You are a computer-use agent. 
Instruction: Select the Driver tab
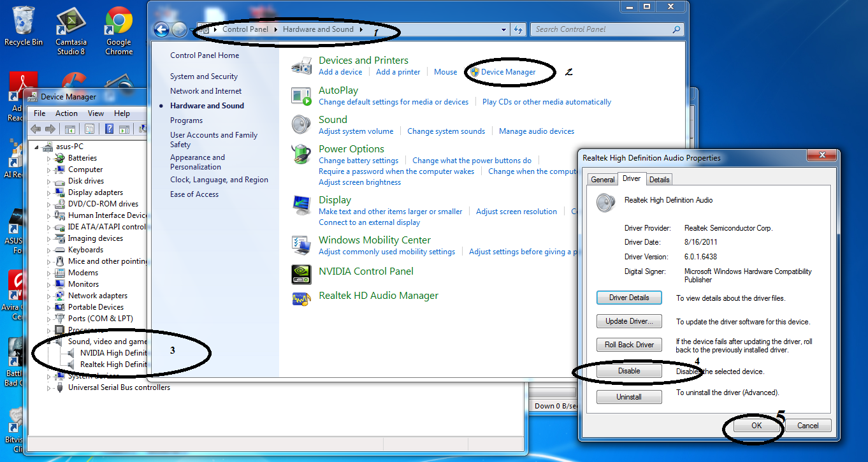pos(632,178)
